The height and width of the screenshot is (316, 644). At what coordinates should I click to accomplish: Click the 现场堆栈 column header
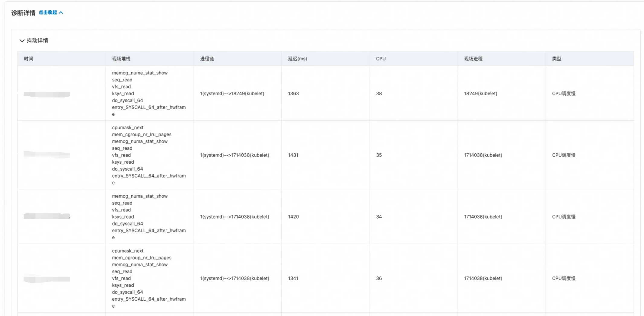[x=121, y=59]
